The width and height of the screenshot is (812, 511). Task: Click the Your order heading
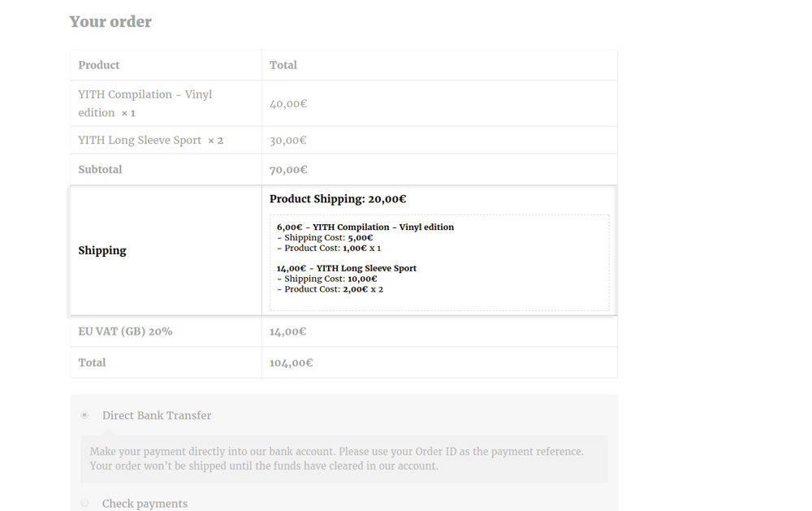coord(110,22)
